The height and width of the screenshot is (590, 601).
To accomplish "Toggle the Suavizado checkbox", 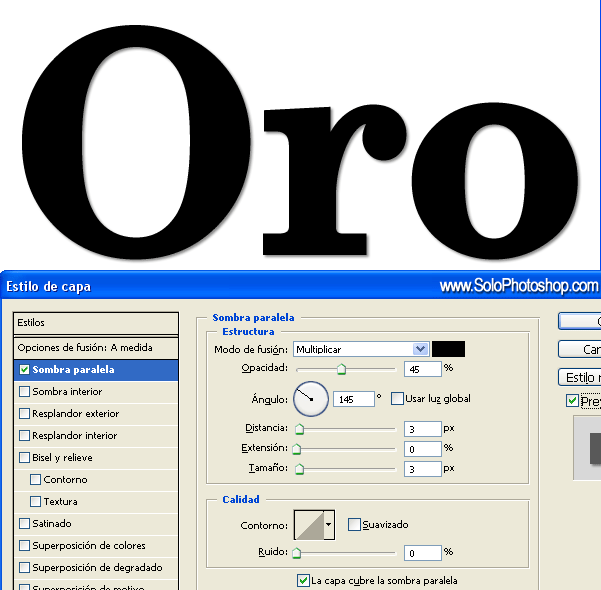I will [354, 524].
